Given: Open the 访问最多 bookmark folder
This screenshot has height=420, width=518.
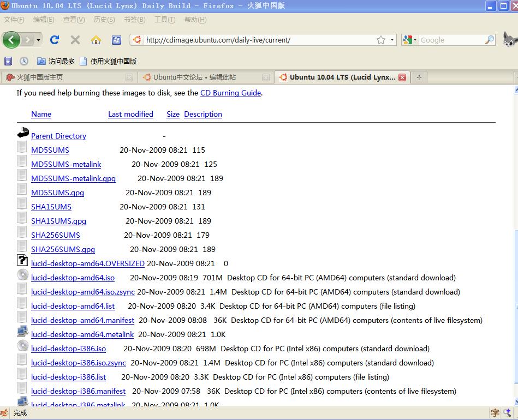Looking at the screenshot, I should tap(56, 61).
